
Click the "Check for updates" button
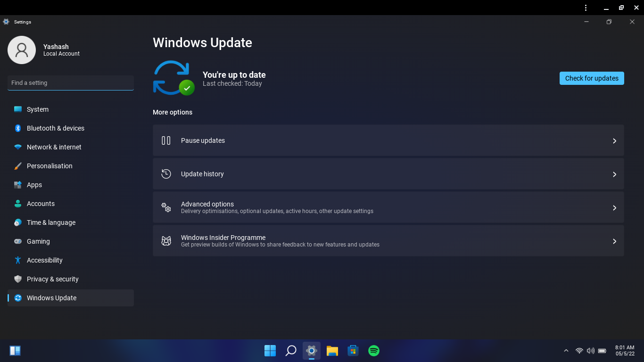click(x=592, y=78)
